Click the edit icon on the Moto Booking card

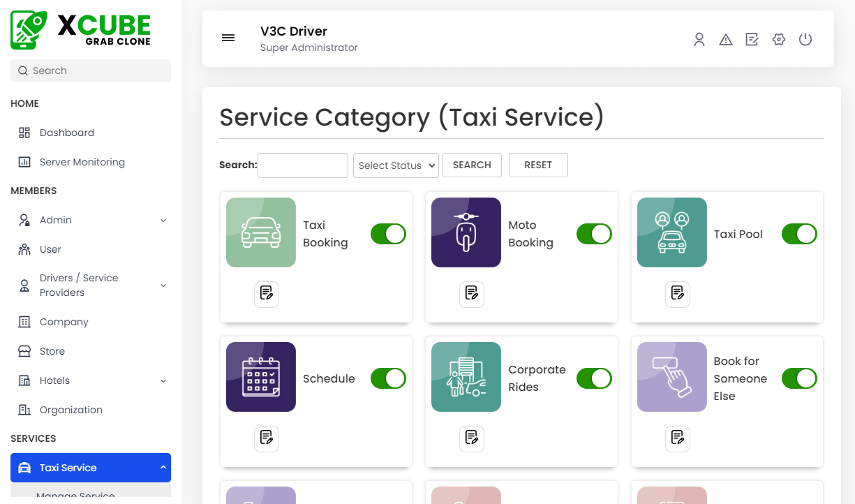pyautogui.click(x=472, y=294)
